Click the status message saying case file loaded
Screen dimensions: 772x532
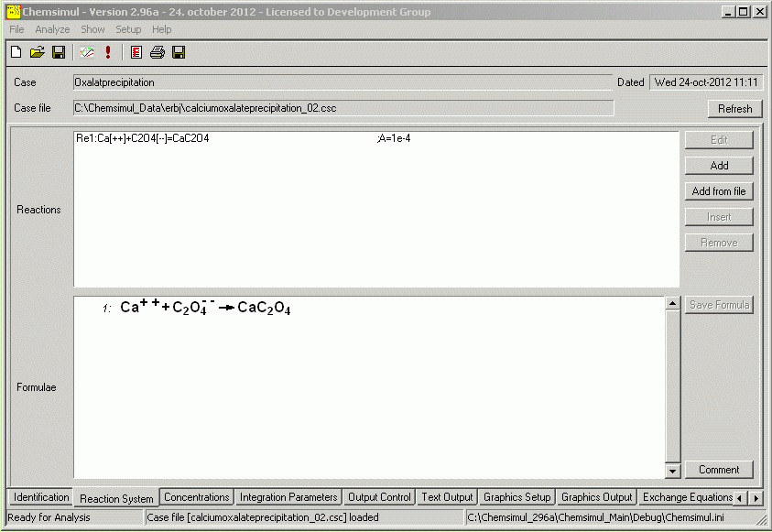click(263, 517)
